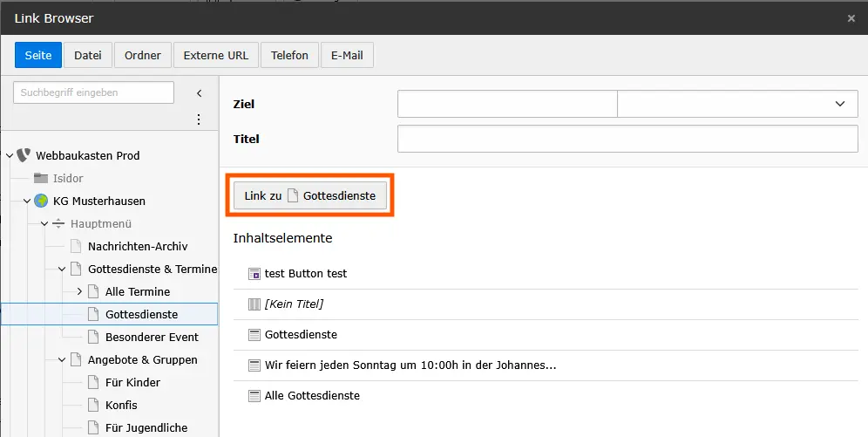Viewport: 868px width, 437px height.
Task: Click the Isidor folder icon
Action: pos(41,178)
